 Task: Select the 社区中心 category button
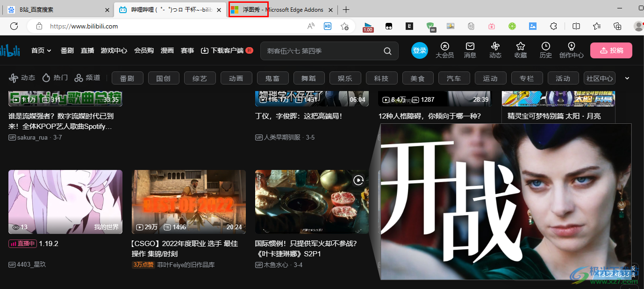(600, 78)
